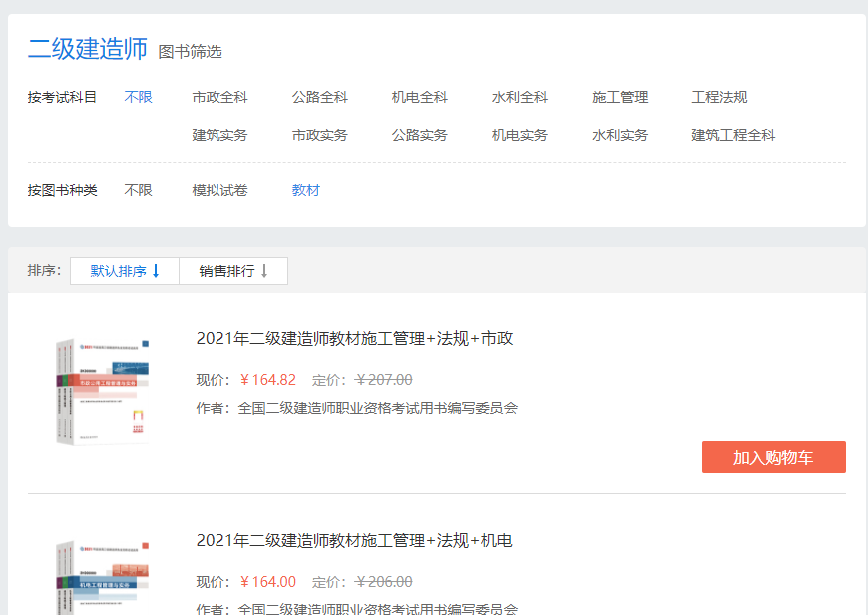Sort by 默认排序 default order
Screen dimensions: 868x615
coord(125,271)
